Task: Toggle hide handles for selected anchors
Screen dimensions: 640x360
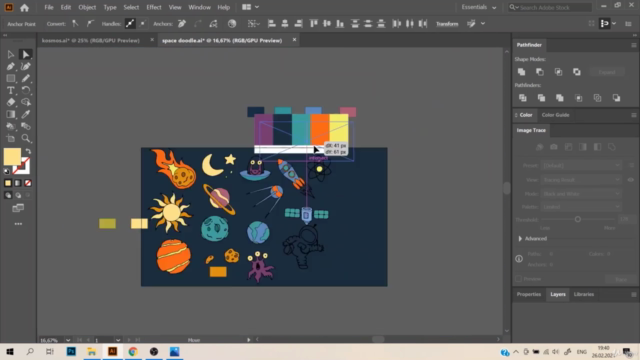Action: [142, 24]
